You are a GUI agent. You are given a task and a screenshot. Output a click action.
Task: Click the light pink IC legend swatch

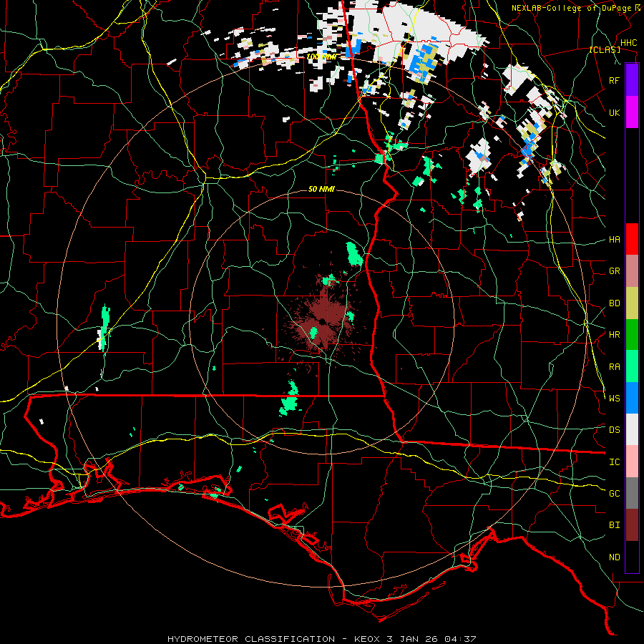pos(632,462)
